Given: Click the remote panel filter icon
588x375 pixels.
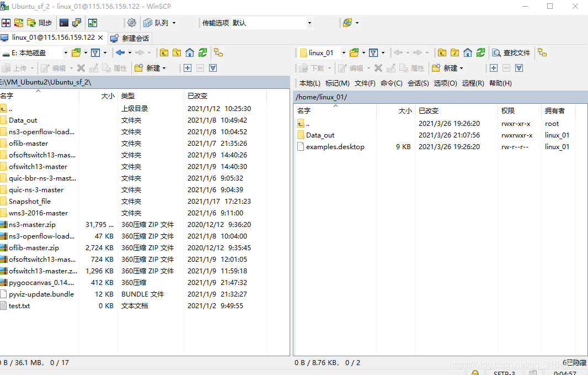Looking at the screenshot, I should tap(373, 53).
